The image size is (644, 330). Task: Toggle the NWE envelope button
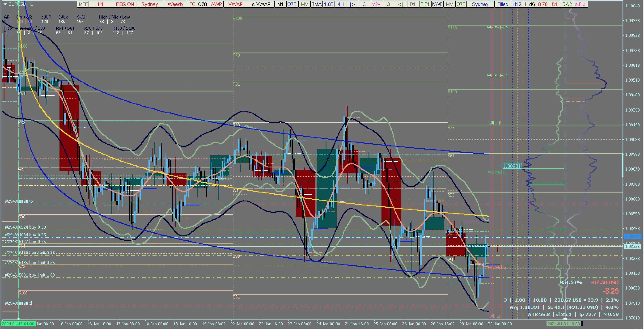point(437,4)
